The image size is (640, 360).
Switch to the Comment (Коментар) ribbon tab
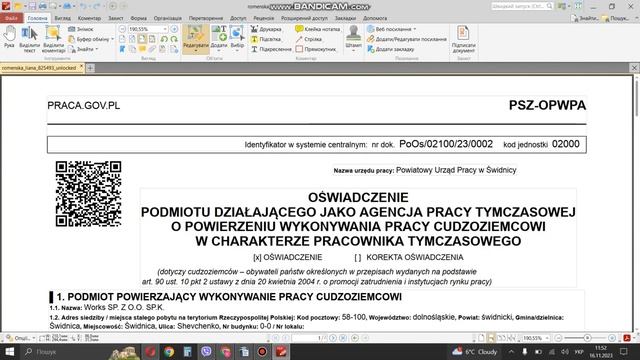(89, 18)
